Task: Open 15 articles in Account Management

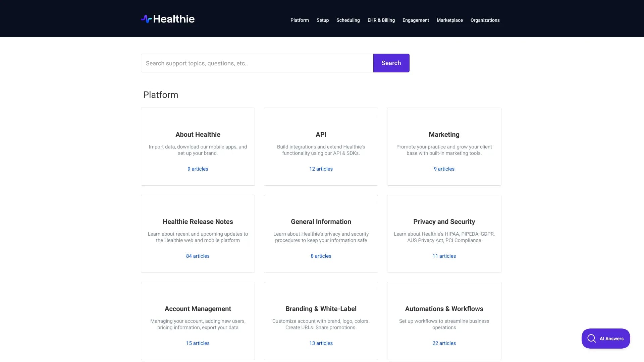Action: (x=198, y=343)
